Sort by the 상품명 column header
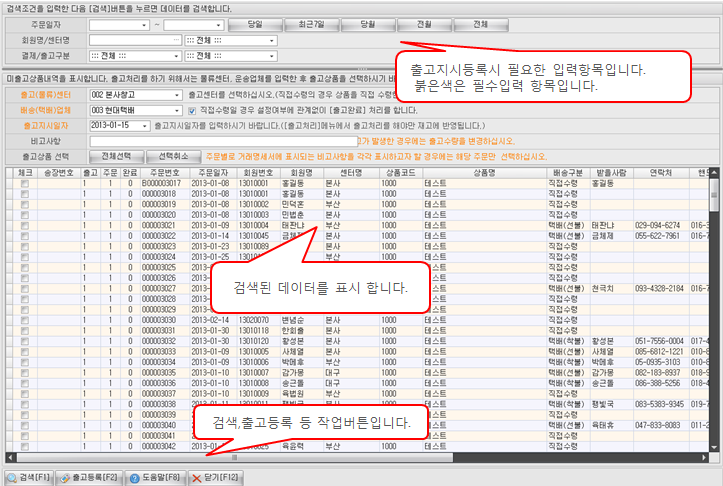The image size is (723, 486). [x=484, y=173]
